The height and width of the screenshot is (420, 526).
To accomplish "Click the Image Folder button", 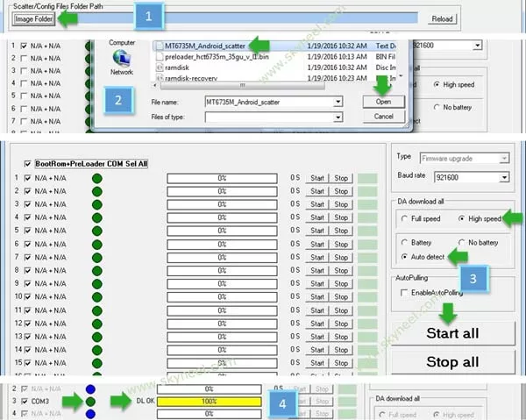I will pos(33,18).
